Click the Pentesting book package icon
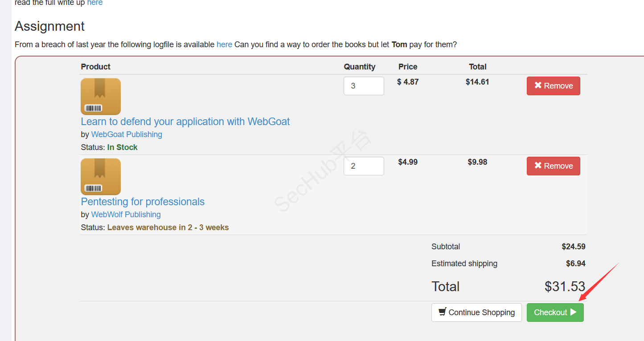This screenshot has width=644, height=341. (x=101, y=177)
